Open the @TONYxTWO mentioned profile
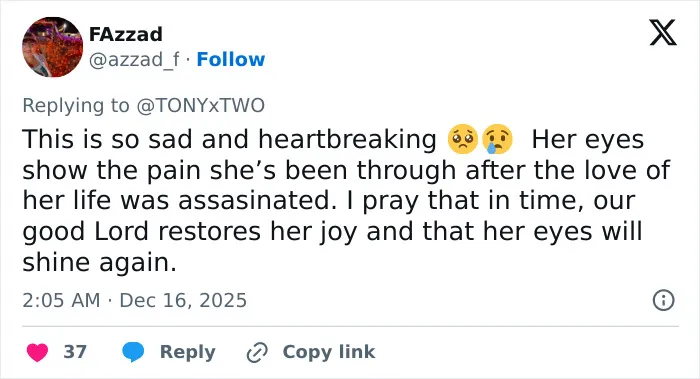Image resolution: width=700 pixels, height=379 pixels. pos(200,106)
